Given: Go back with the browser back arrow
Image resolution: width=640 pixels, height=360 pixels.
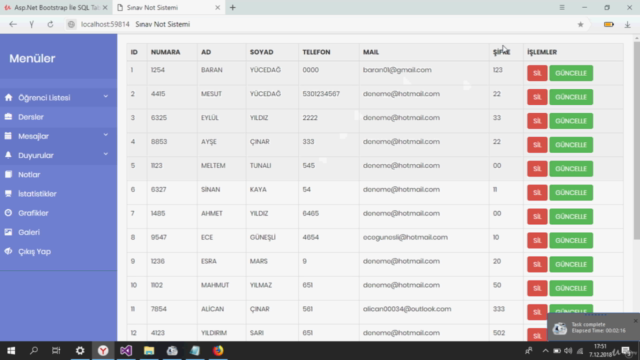Looking at the screenshot, I should click(13, 24).
